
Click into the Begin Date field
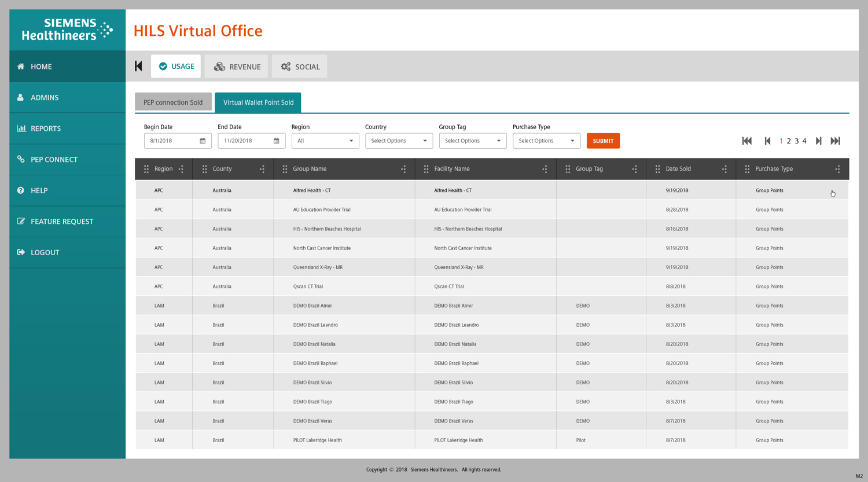tap(172, 141)
